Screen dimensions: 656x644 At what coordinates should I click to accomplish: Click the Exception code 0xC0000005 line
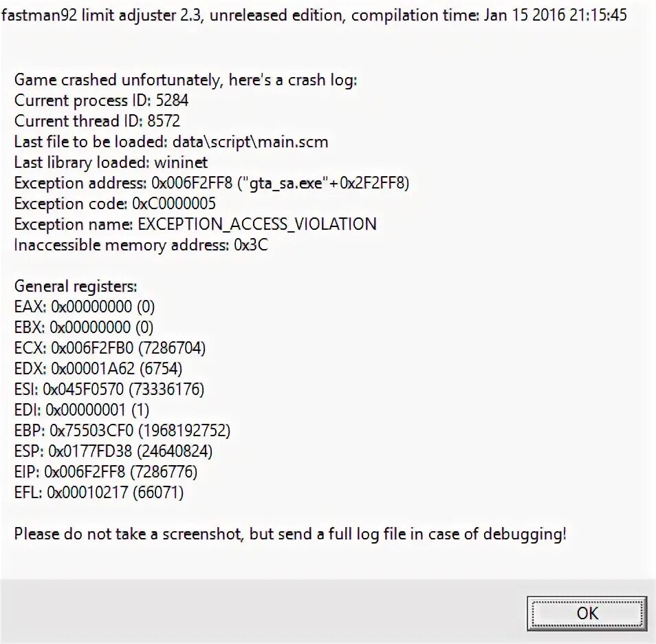[x=115, y=204]
